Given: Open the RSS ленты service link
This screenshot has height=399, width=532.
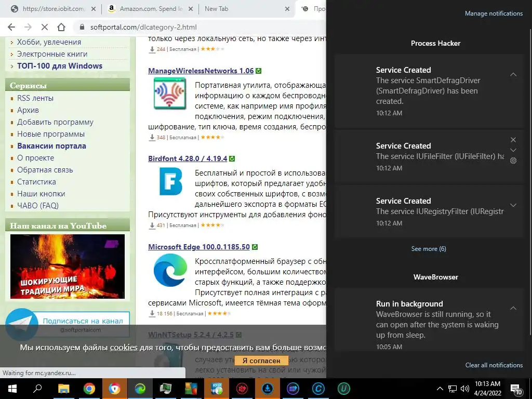Looking at the screenshot, I should (x=35, y=98).
